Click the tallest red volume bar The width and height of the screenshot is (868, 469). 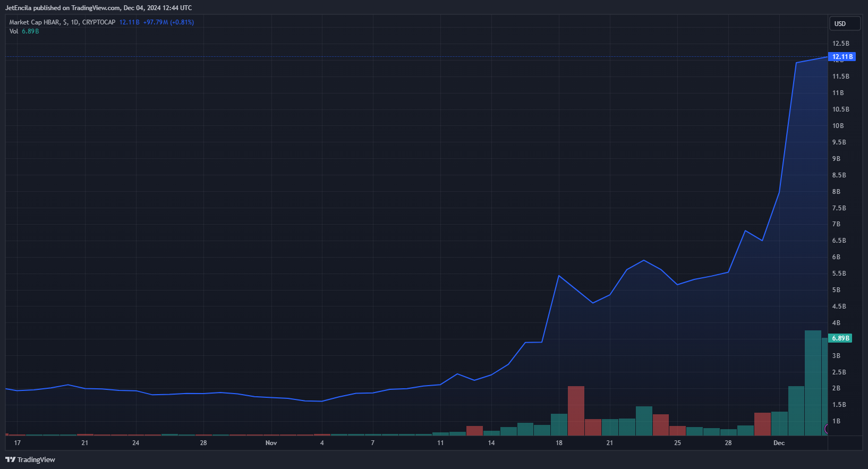(x=576, y=410)
